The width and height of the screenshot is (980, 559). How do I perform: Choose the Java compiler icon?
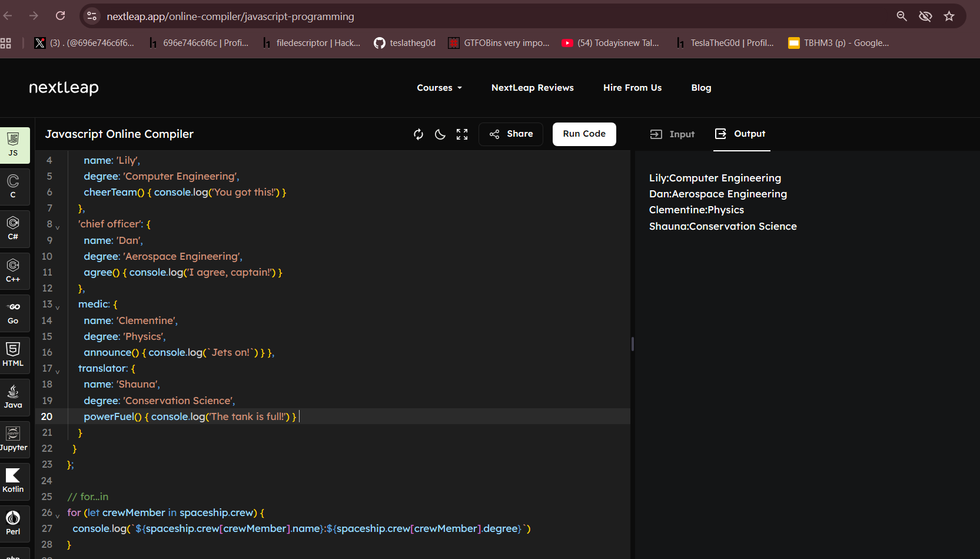pyautogui.click(x=13, y=396)
